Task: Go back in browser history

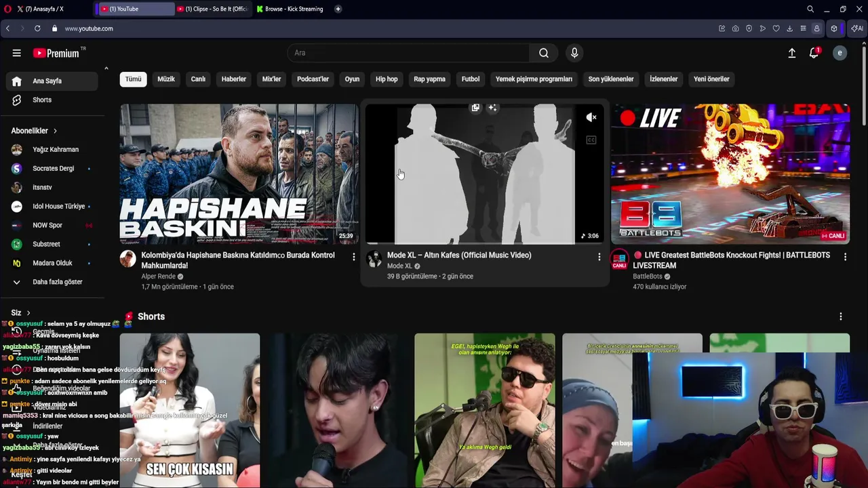Action: click(7, 28)
